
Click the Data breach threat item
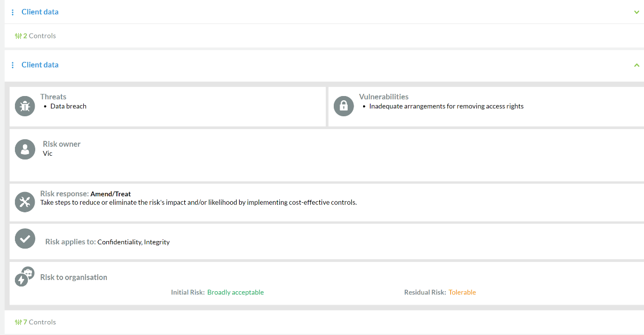(68, 106)
